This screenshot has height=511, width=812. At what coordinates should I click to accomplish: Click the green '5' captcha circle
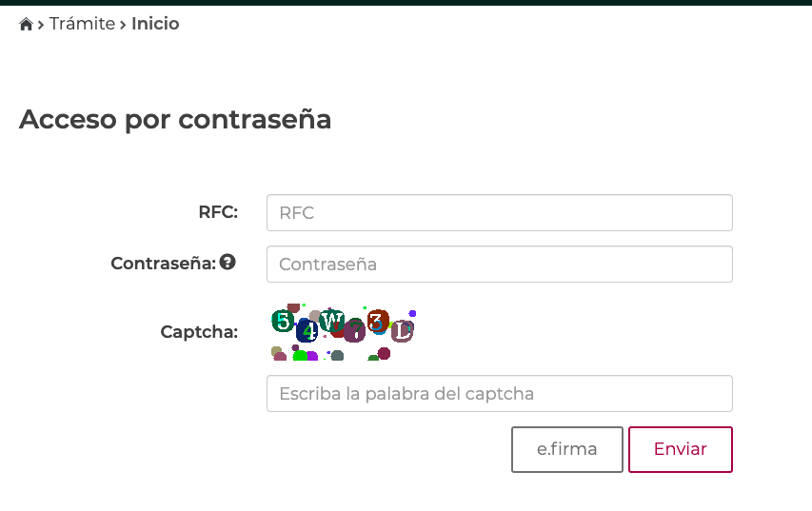283,321
